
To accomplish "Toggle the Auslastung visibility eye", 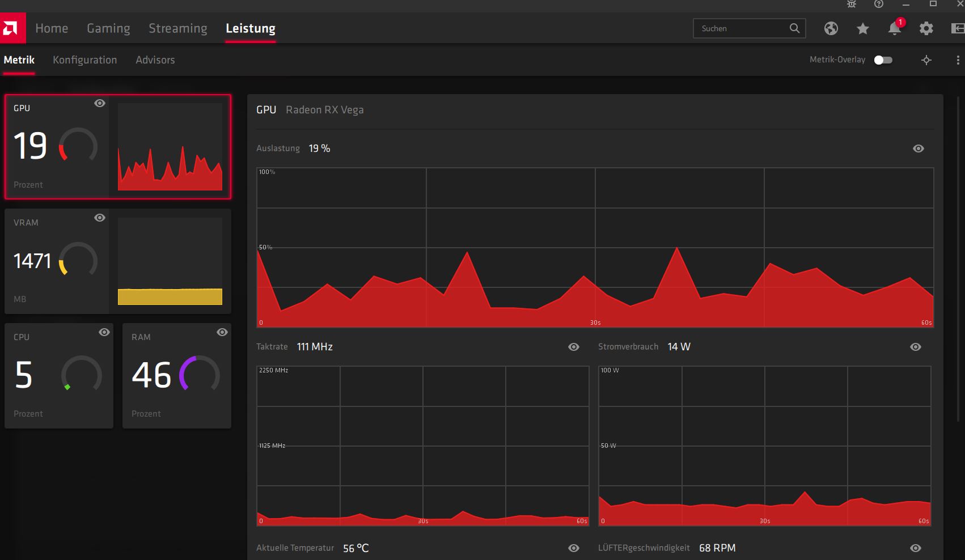I will 919,149.
